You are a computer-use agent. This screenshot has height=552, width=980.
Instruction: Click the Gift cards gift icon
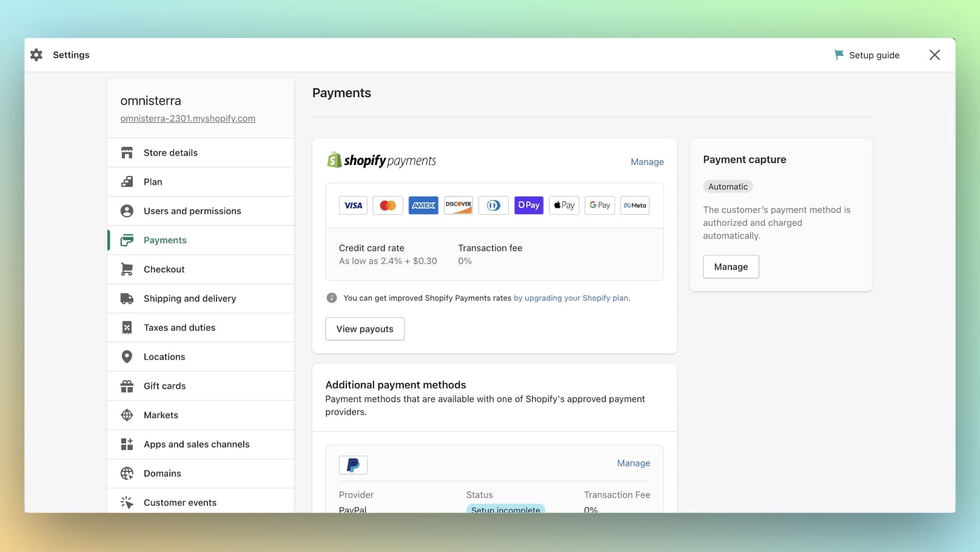point(127,386)
